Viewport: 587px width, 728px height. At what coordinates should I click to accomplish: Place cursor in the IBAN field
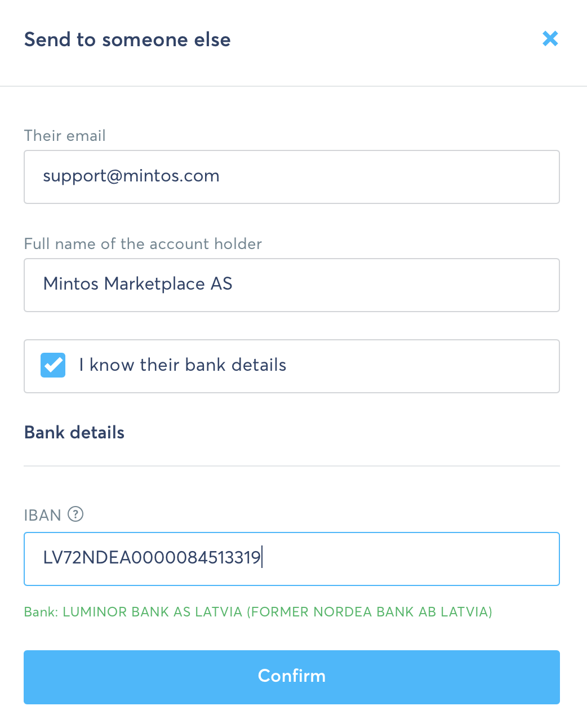coord(292,559)
